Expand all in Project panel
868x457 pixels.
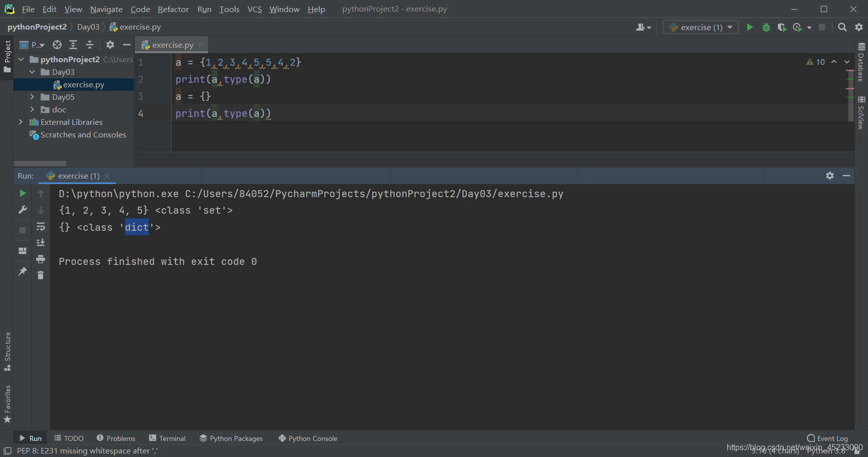73,45
